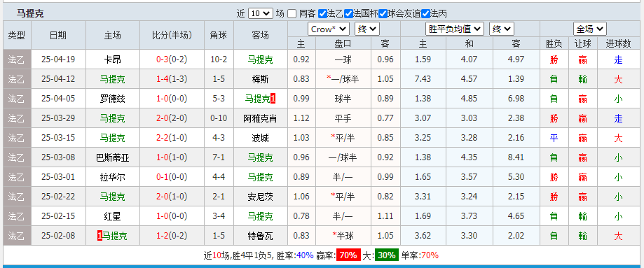The image size is (644, 268).
Task: Open the 胜平负均值 odds type dropdown
Action: [455, 29]
